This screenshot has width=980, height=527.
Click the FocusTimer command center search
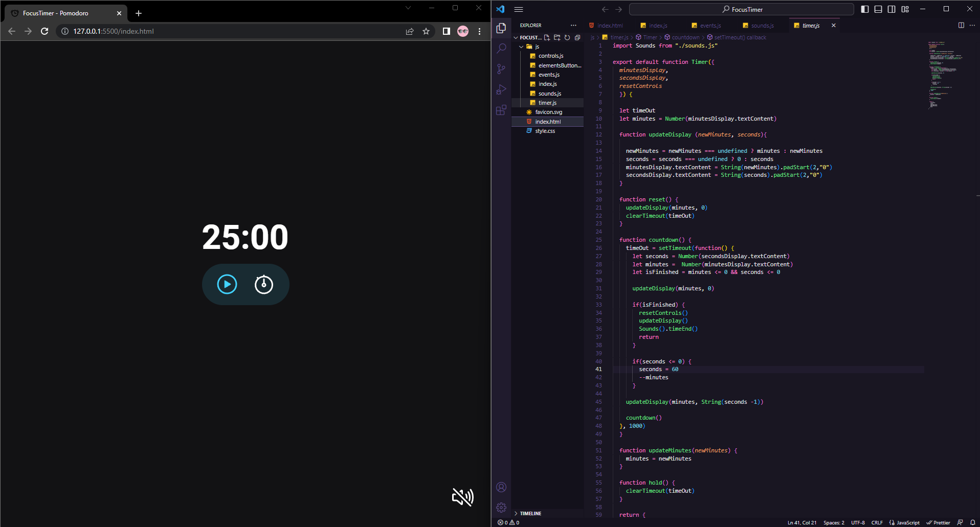click(742, 9)
